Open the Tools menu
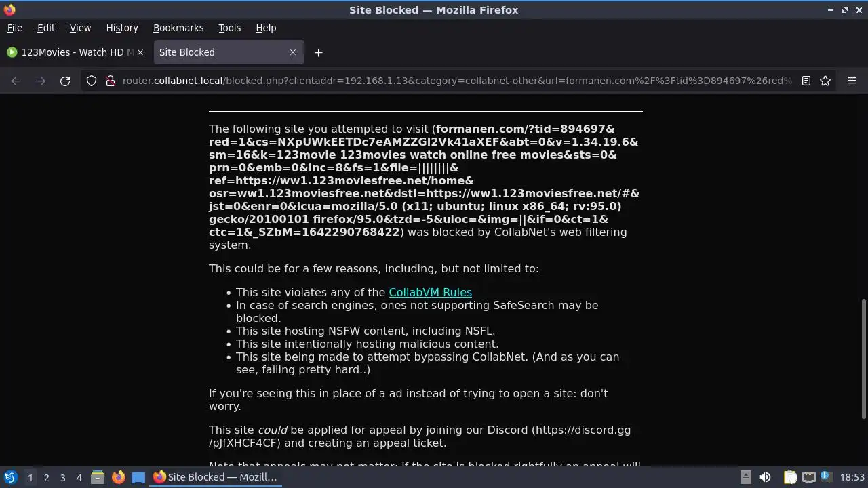Image resolution: width=868 pixels, height=488 pixels. coord(229,28)
